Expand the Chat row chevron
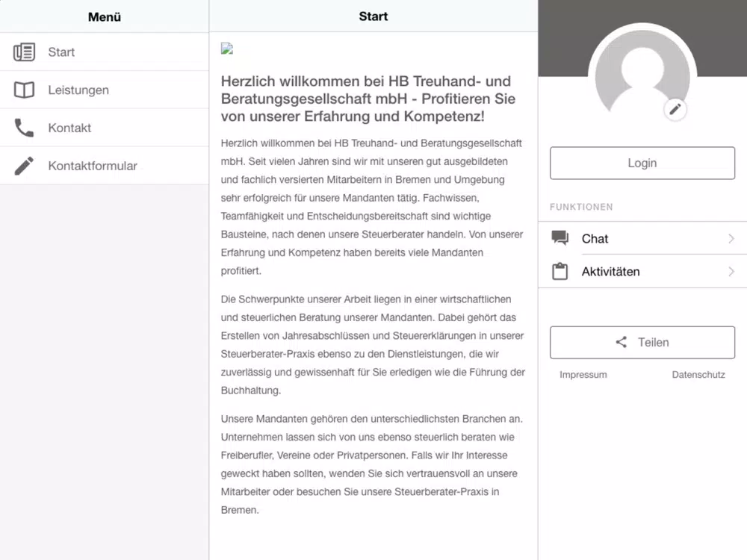The height and width of the screenshot is (560, 747). coord(731,238)
